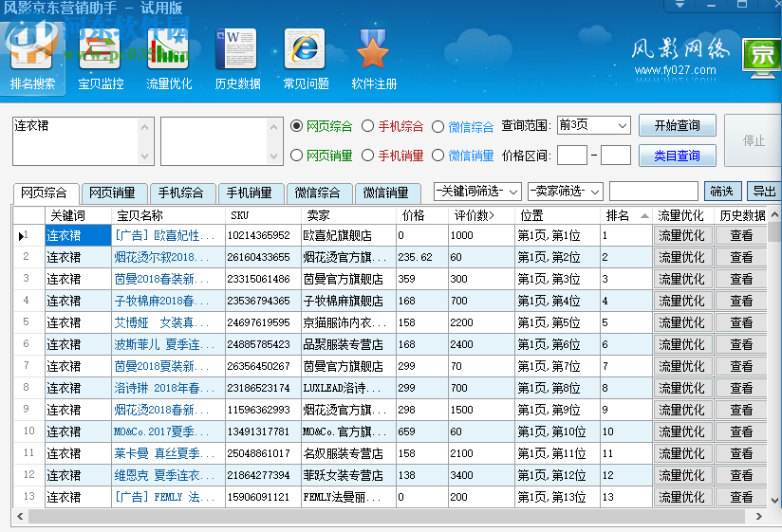Screen dimensions: 782x532
Task: Select the 手机销量 radio button
Action: point(367,156)
